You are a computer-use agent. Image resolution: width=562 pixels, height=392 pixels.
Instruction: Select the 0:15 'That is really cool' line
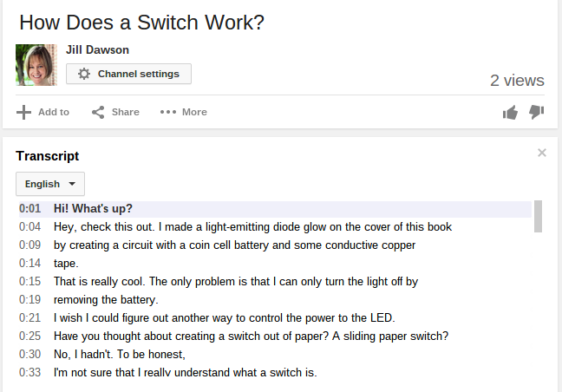click(x=275, y=282)
